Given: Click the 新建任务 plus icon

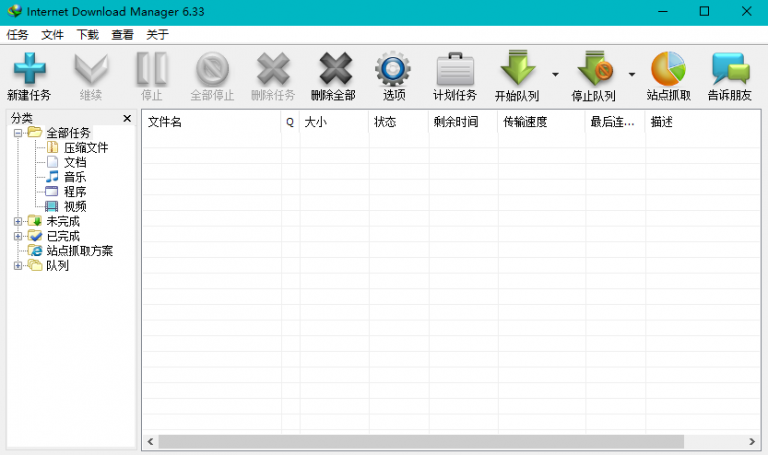Looking at the screenshot, I should tap(29, 69).
